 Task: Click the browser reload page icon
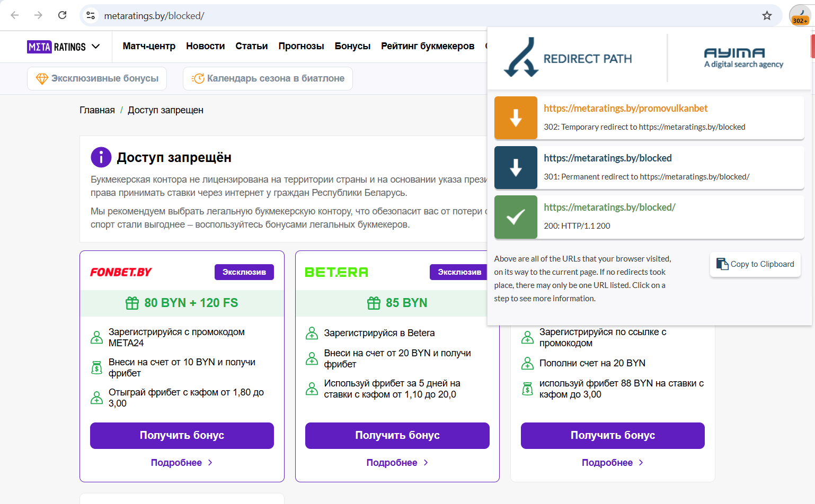63,15
